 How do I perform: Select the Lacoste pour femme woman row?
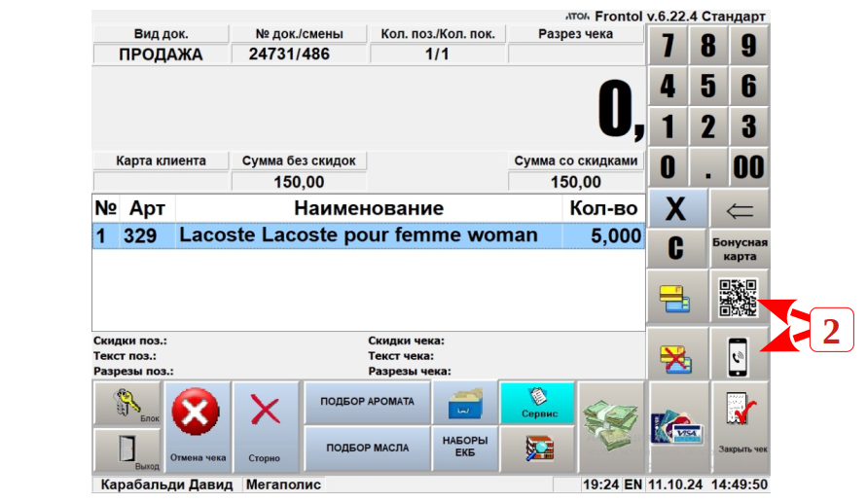(368, 236)
